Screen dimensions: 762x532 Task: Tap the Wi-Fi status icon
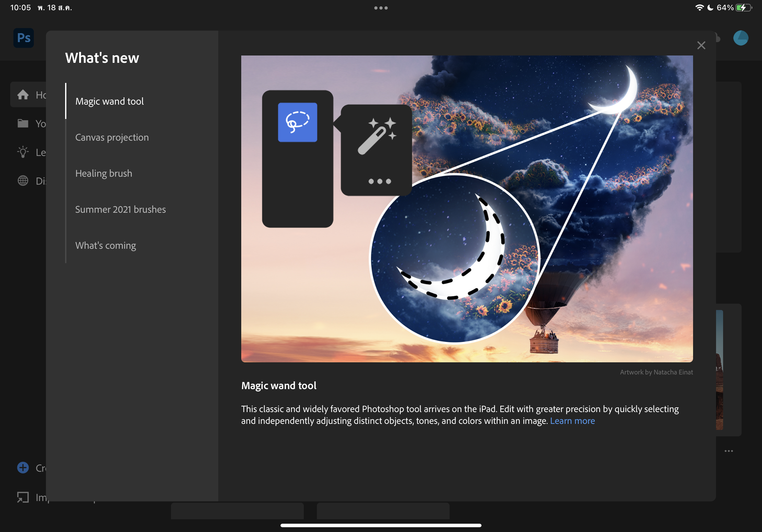pos(699,8)
